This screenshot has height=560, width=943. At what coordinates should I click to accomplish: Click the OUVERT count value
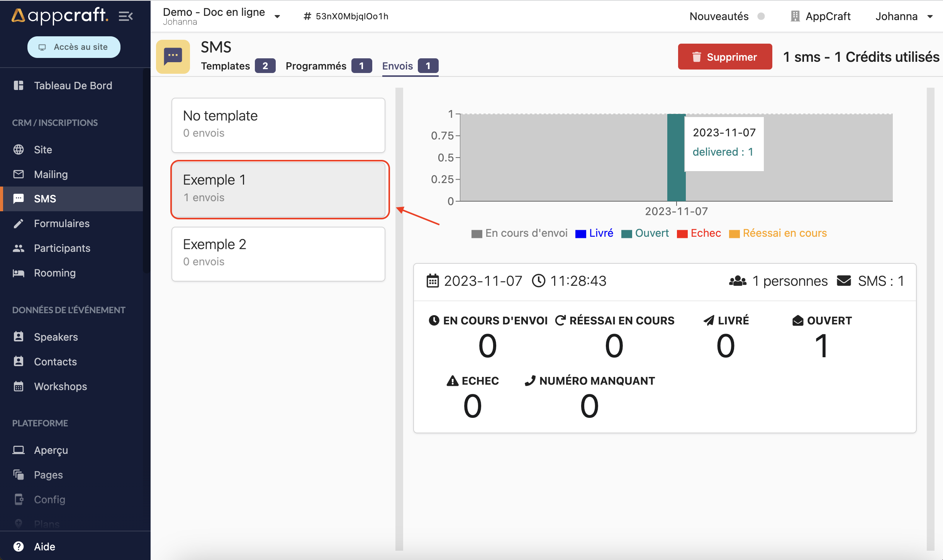[822, 346]
